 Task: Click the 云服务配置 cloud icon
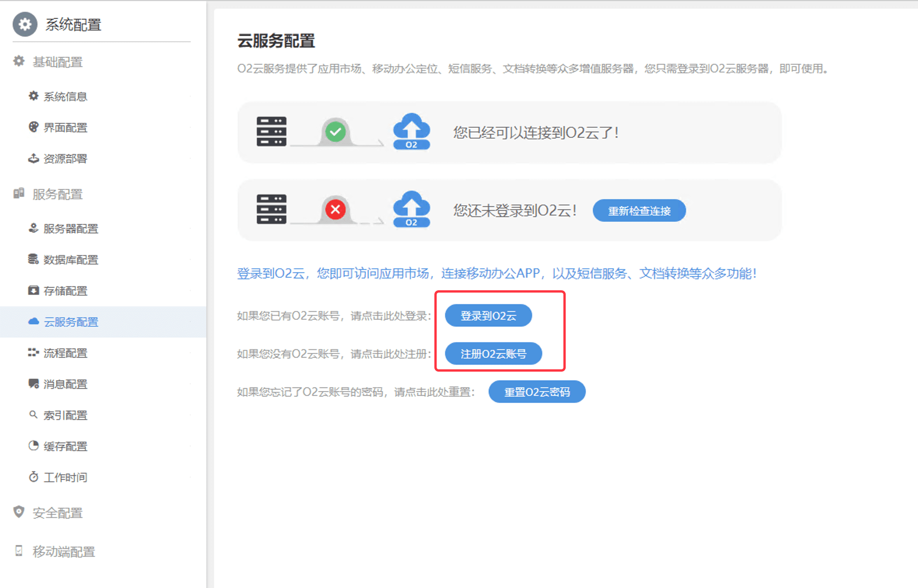[33, 322]
